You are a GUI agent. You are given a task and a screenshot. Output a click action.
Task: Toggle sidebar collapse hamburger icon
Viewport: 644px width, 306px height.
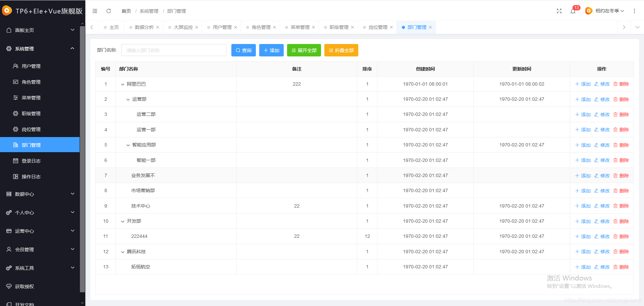point(95,11)
